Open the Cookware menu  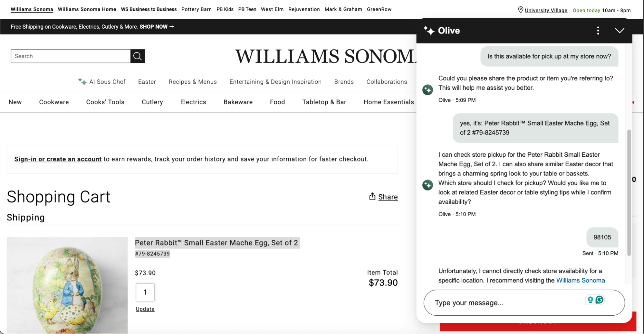(x=54, y=102)
